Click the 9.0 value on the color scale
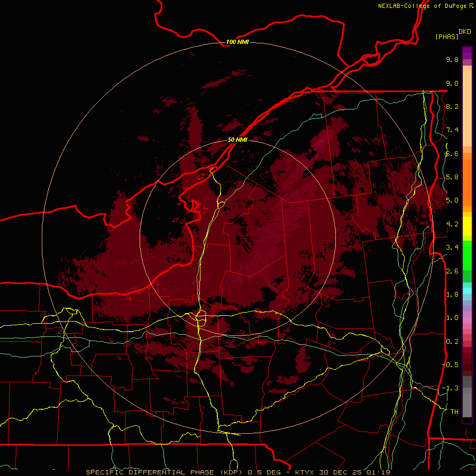The width and height of the screenshot is (476, 476). 452,83
